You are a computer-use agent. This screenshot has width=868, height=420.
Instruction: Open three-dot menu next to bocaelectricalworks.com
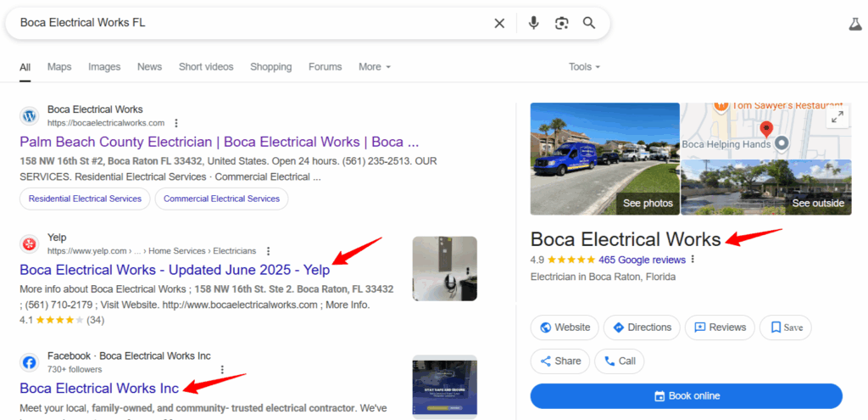(176, 122)
